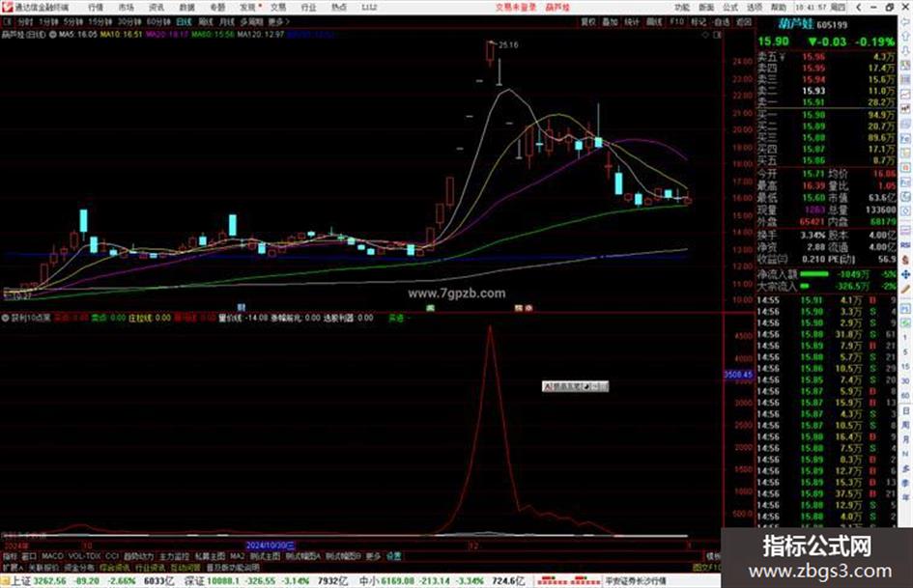The image size is (913, 588).
Task: Click the floating drawing toolbar widget
Action: [x=575, y=386]
